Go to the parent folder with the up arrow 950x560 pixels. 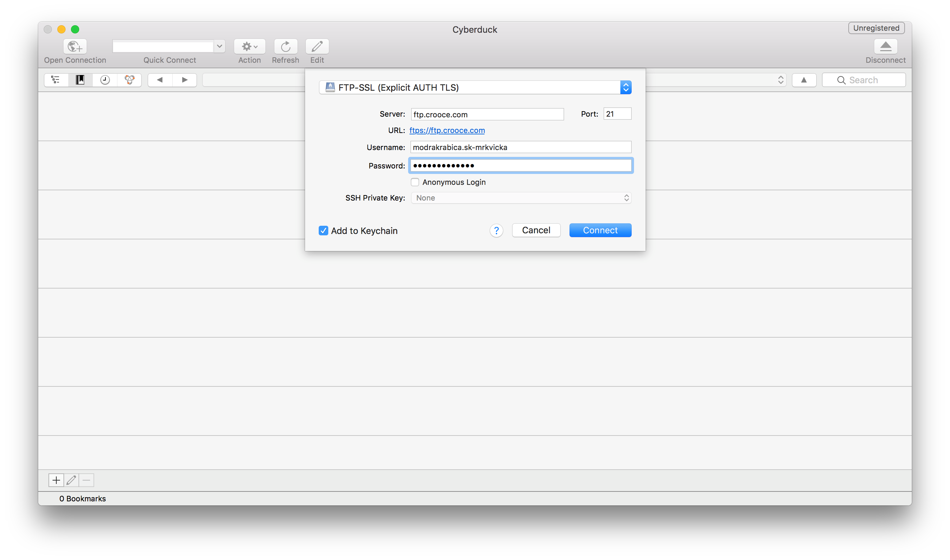point(804,80)
